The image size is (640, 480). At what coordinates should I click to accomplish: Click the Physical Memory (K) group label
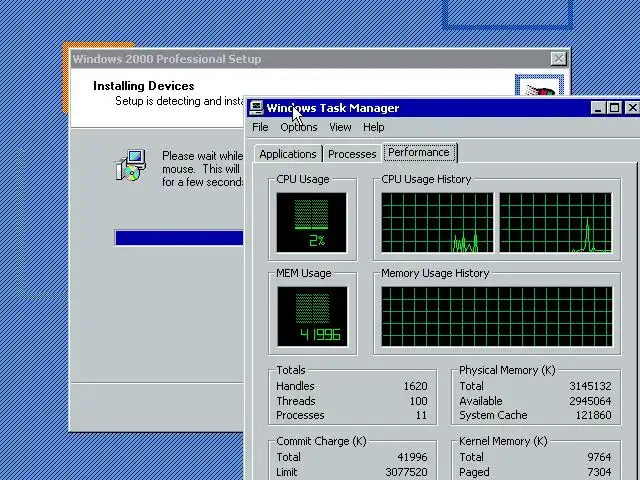[x=507, y=370]
